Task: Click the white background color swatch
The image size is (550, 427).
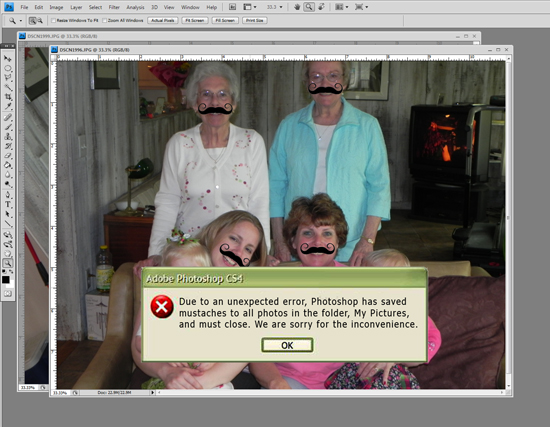Action: click(x=11, y=283)
